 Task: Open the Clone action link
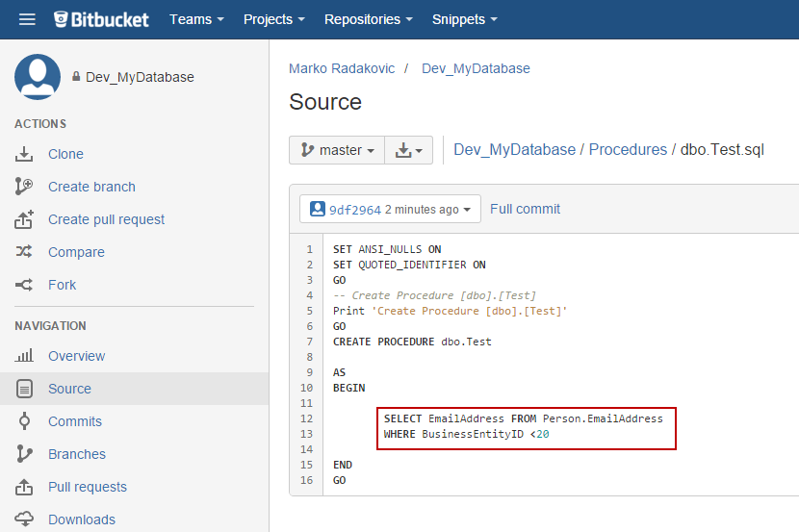(x=65, y=154)
